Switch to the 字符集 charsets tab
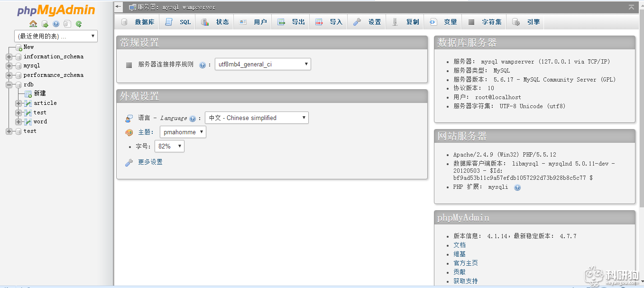Viewport: 644px width, 288px height. 485,22
